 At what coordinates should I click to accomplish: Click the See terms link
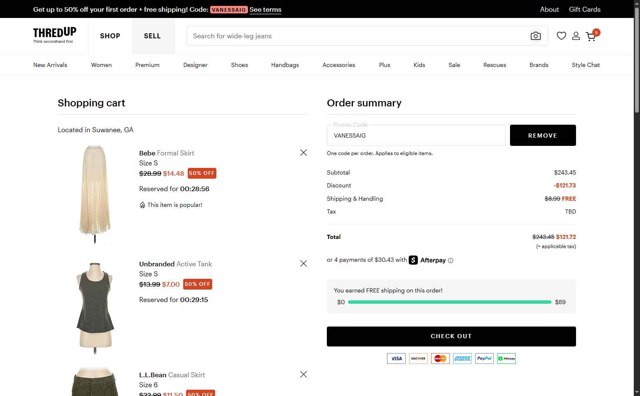pyautogui.click(x=265, y=9)
